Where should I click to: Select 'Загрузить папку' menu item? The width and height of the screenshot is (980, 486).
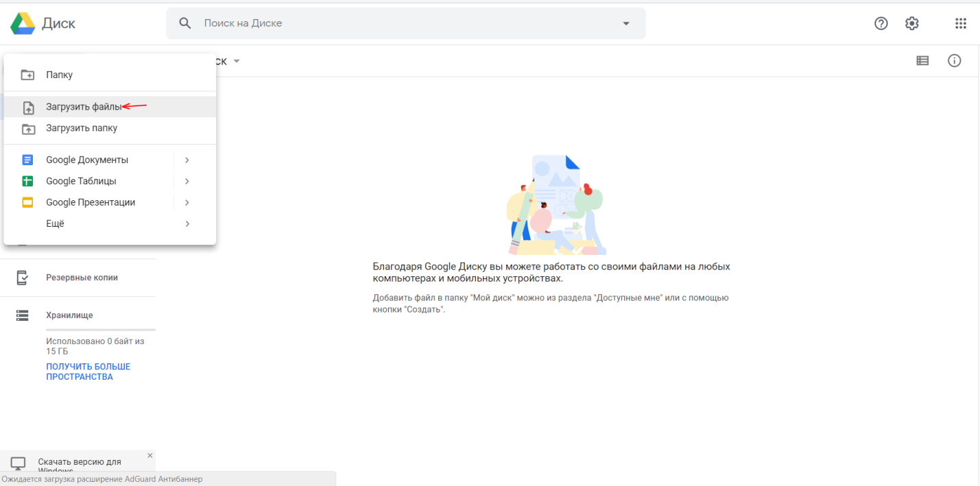click(110, 128)
